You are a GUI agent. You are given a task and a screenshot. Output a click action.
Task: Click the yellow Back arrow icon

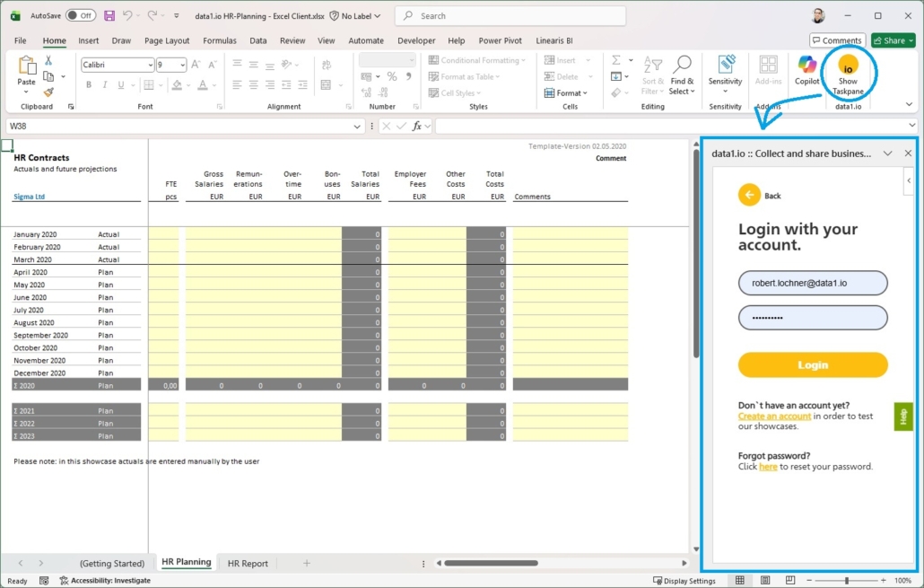(x=749, y=195)
